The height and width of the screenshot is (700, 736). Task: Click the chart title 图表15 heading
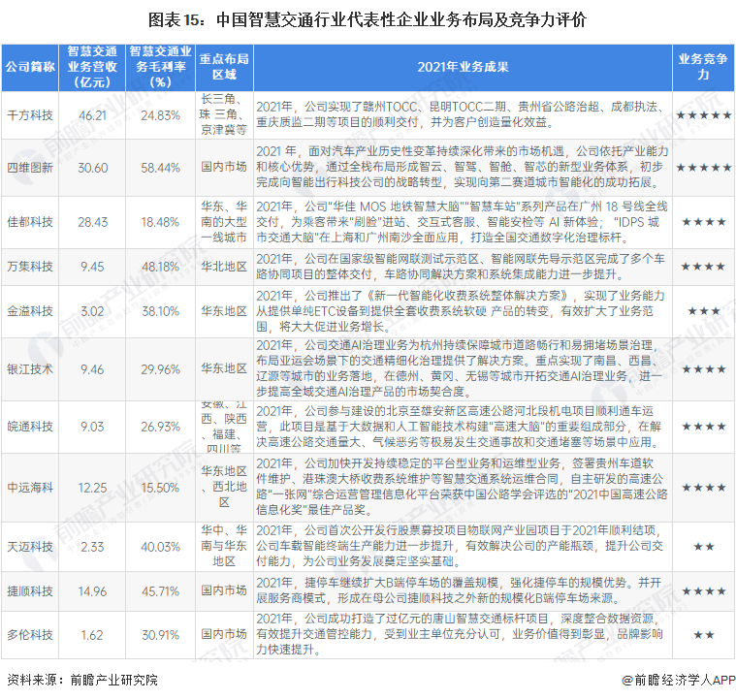368,19
